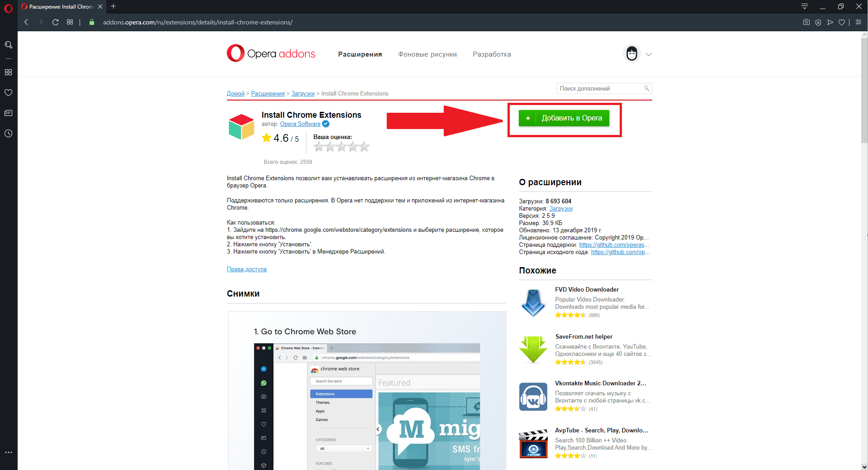
Task: Click the sidebar search magnifier icon
Action: [8, 45]
